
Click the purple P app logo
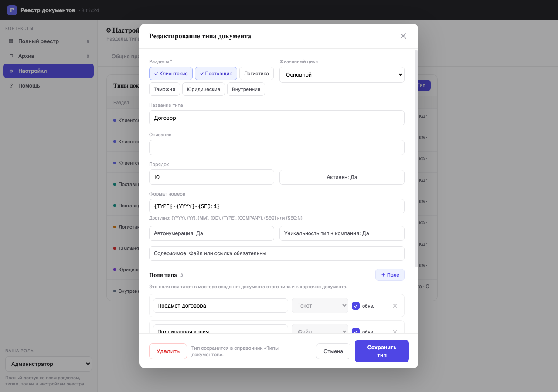(12, 10)
